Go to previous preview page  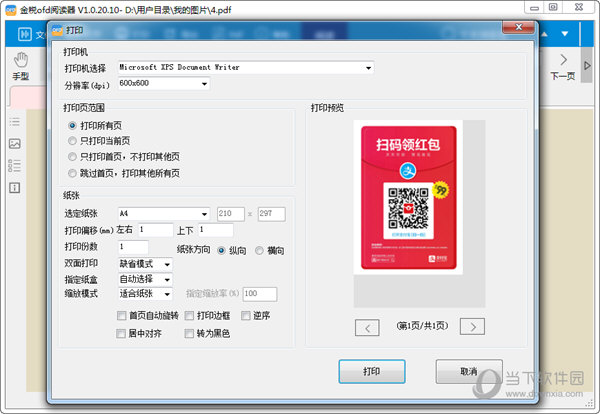367,328
